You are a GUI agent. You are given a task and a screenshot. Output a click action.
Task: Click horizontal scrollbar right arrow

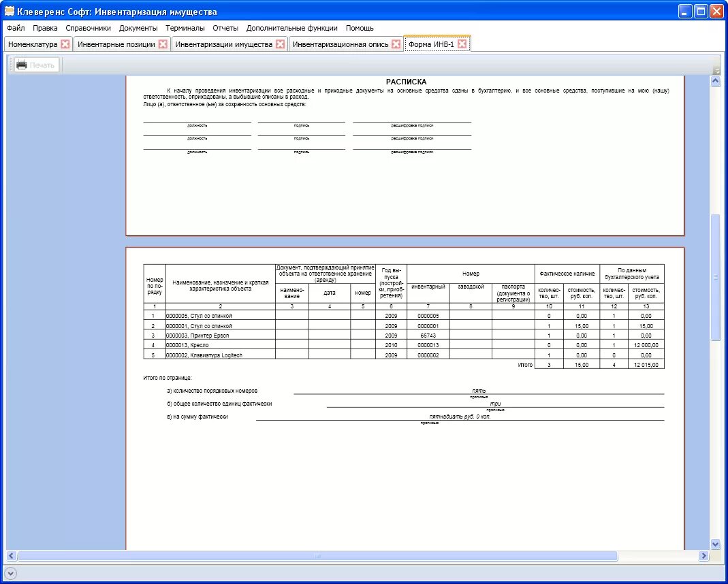point(704,555)
